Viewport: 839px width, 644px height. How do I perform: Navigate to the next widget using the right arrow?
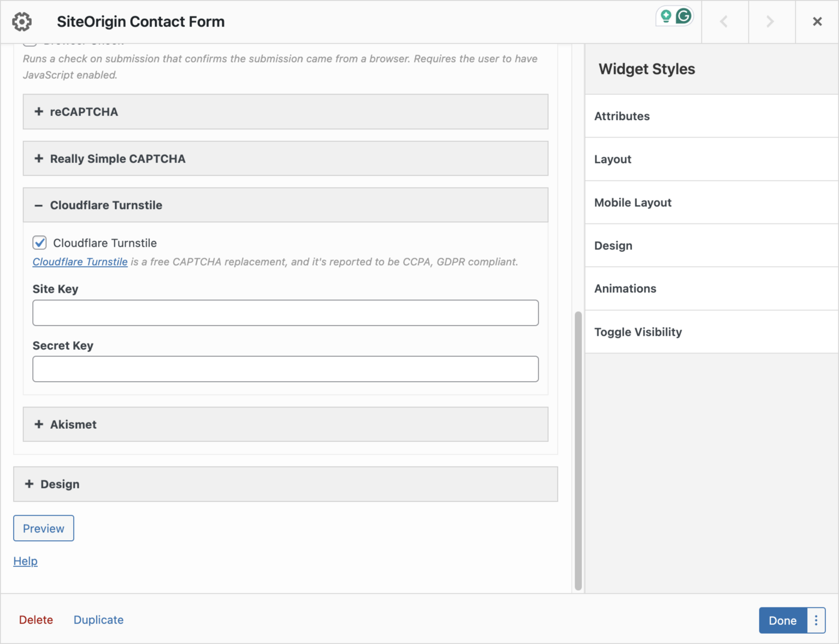coord(771,22)
